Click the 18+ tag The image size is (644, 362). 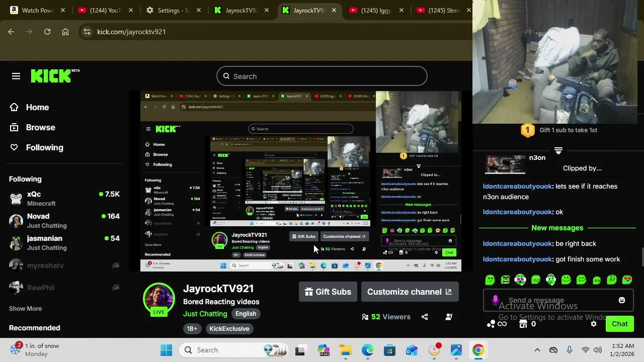[x=192, y=329]
